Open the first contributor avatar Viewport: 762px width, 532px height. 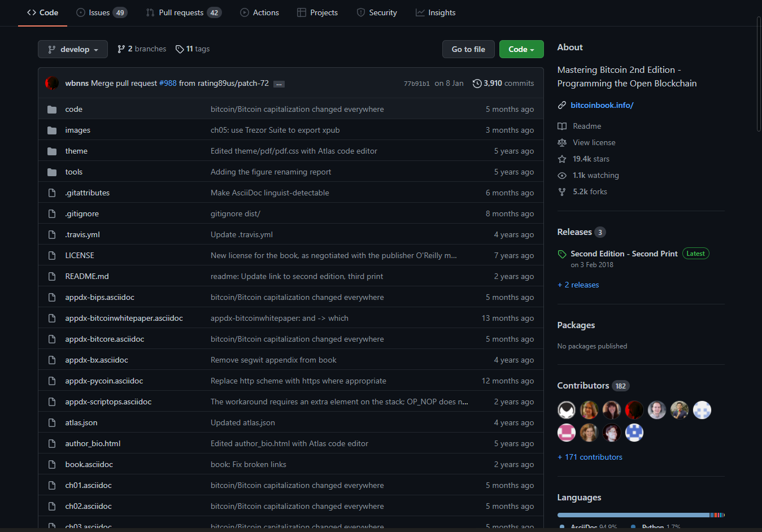[x=567, y=410]
